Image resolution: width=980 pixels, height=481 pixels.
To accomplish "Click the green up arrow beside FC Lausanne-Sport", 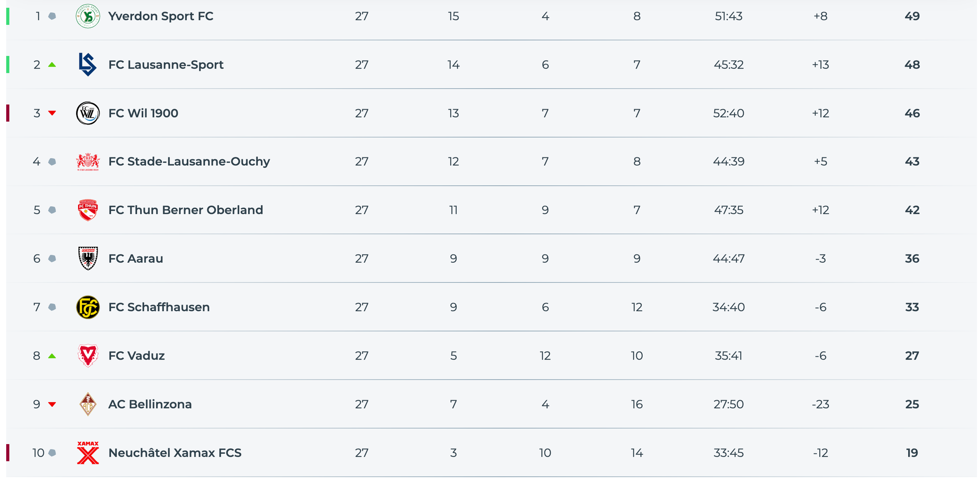I will pos(52,65).
